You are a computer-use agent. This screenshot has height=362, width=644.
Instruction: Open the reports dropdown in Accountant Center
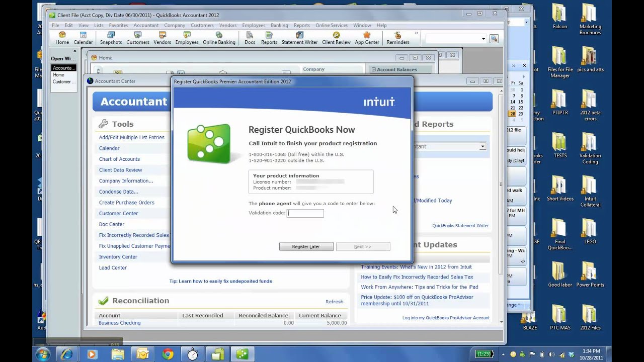pos(482,146)
